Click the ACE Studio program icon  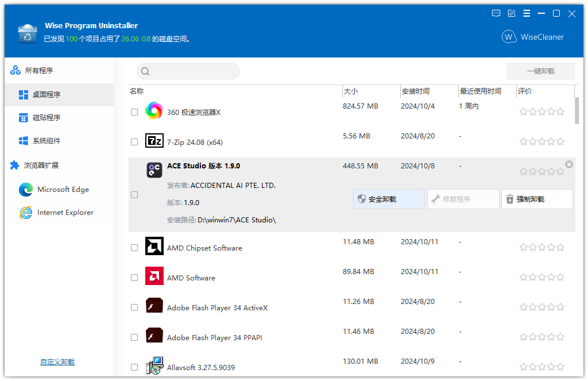[x=154, y=170]
